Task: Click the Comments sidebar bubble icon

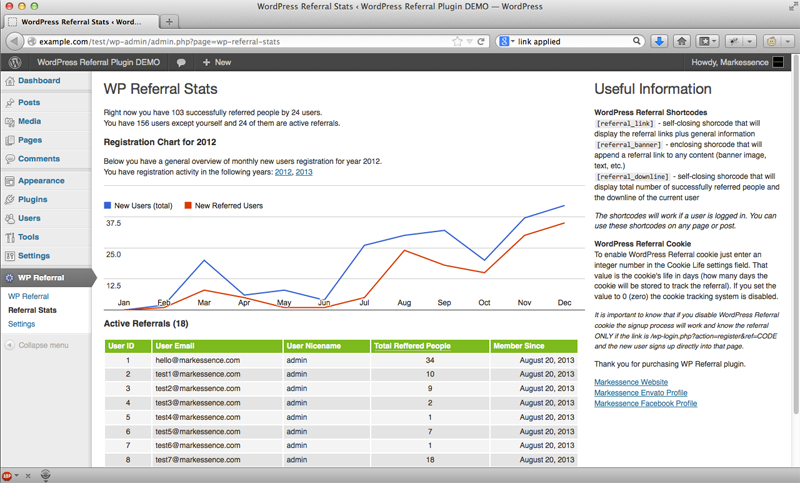Action: pos(10,159)
